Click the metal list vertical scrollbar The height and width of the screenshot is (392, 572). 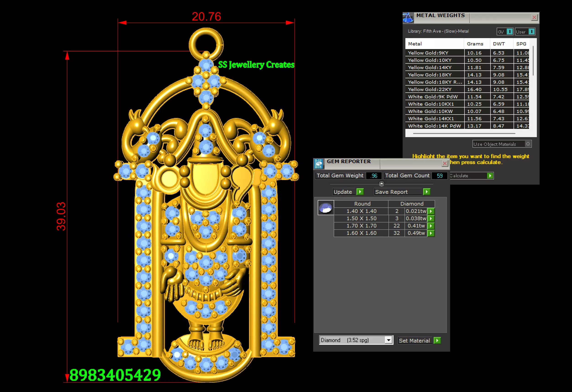click(533, 61)
